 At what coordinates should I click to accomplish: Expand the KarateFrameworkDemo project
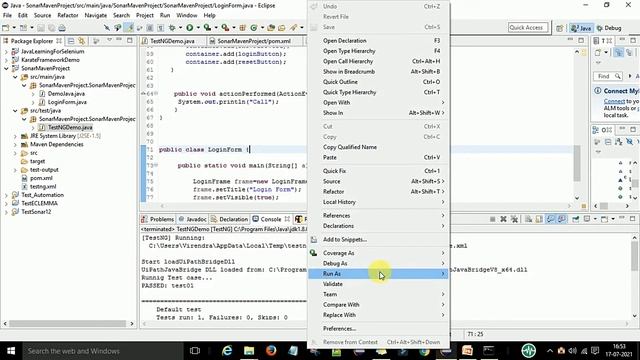(x=6, y=60)
